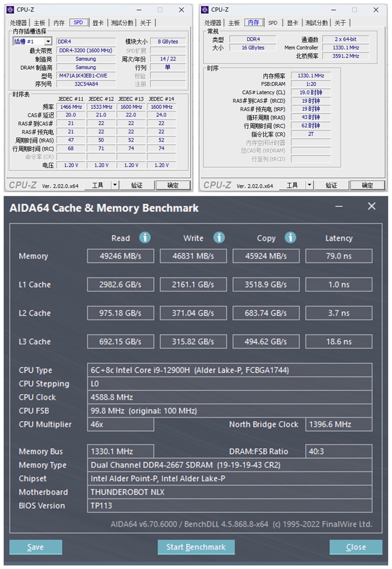Open SPD tab in right CPU-Z window
The width and height of the screenshot is (392, 569).
tap(273, 23)
